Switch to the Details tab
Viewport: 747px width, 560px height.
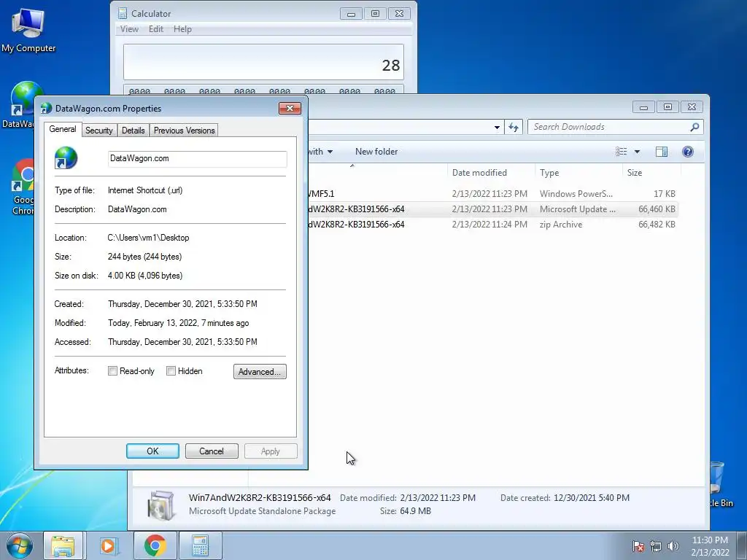click(x=133, y=131)
